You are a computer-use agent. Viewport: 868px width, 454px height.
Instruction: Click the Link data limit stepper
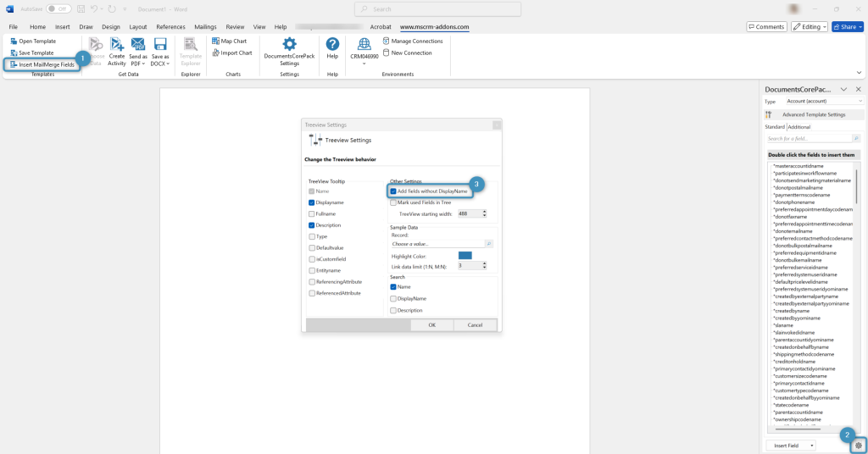pyautogui.click(x=484, y=265)
